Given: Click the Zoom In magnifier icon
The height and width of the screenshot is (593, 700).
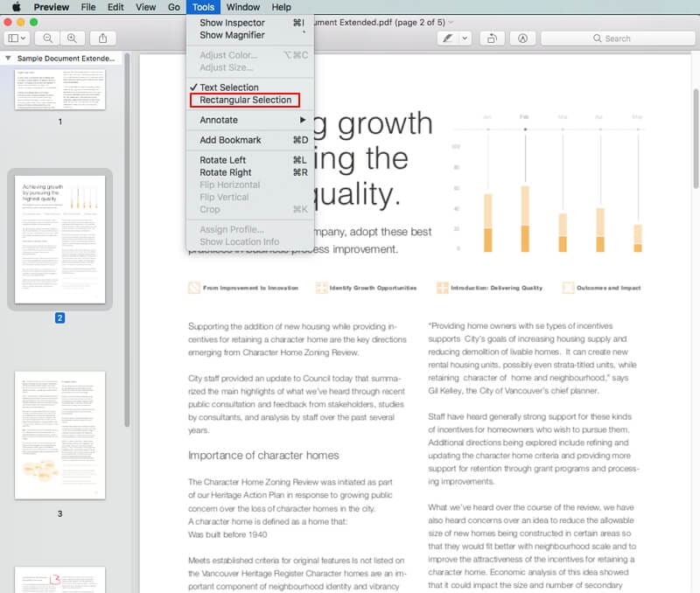Looking at the screenshot, I should [72, 38].
